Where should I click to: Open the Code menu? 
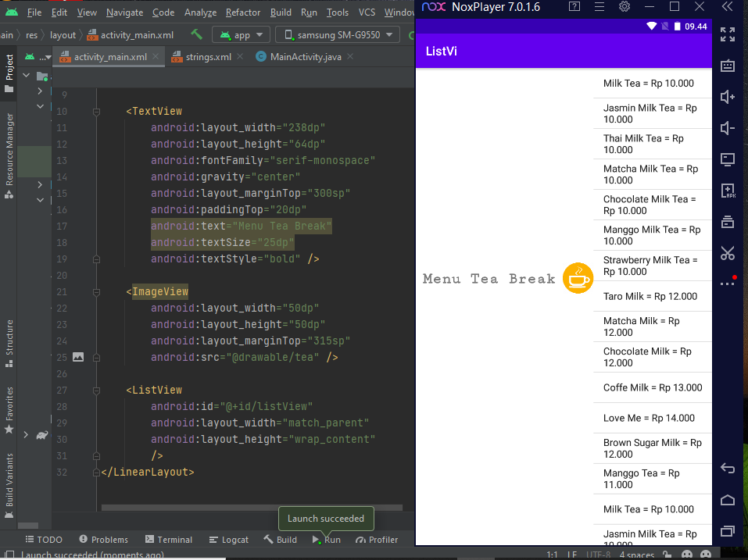163,12
